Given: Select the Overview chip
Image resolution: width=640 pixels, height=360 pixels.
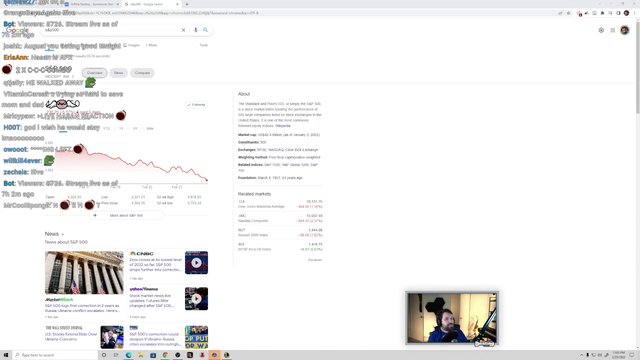Looking at the screenshot, I should coord(95,73).
